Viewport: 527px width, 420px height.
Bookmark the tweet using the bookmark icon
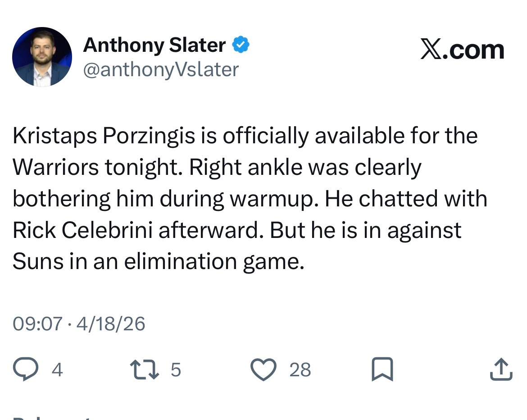pos(382,370)
